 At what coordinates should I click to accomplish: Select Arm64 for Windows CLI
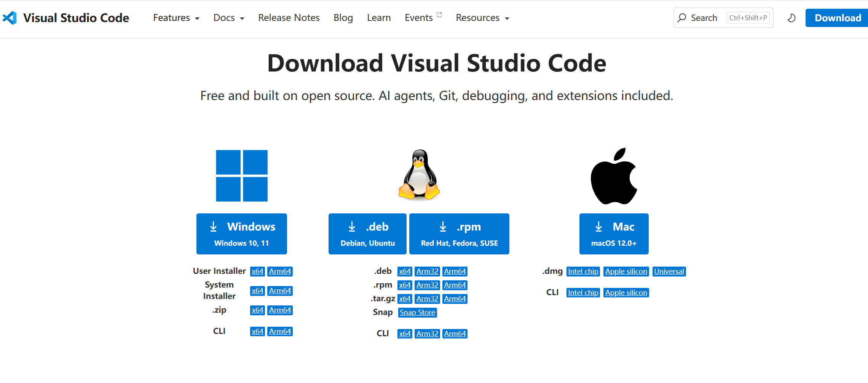click(280, 332)
